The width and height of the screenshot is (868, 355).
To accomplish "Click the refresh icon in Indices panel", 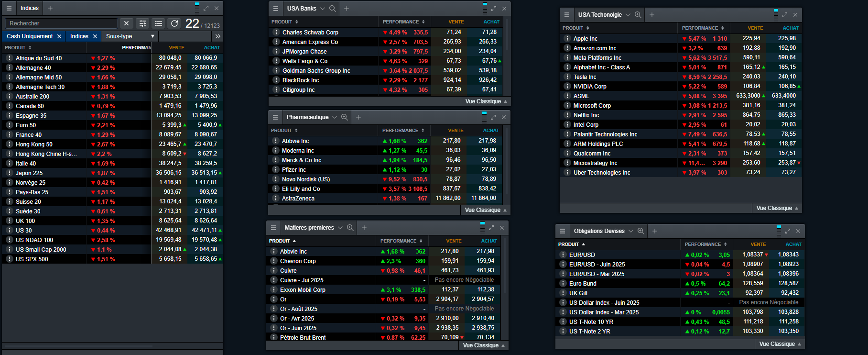I will [175, 23].
